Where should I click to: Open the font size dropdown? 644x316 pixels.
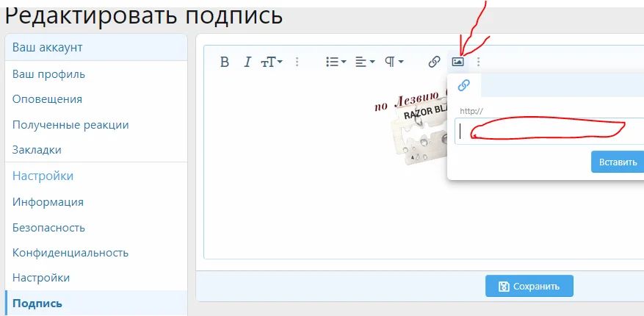click(x=272, y=62)
